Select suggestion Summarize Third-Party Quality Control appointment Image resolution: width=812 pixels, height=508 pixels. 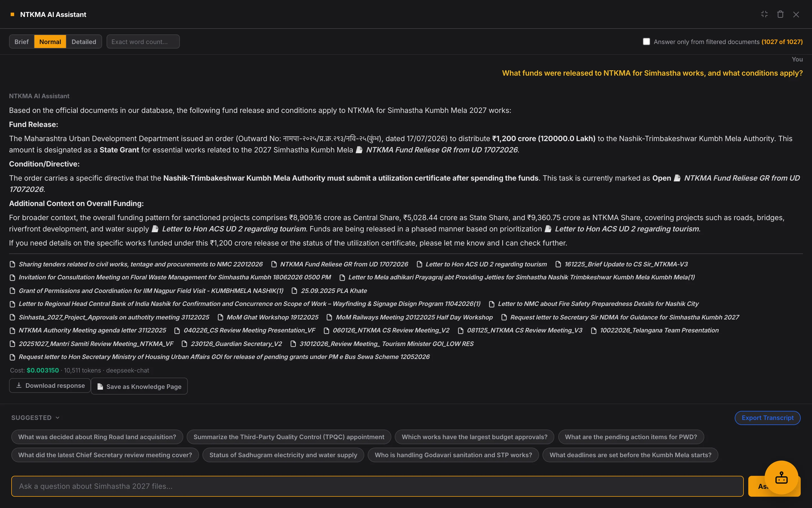[x=288, y=437]
